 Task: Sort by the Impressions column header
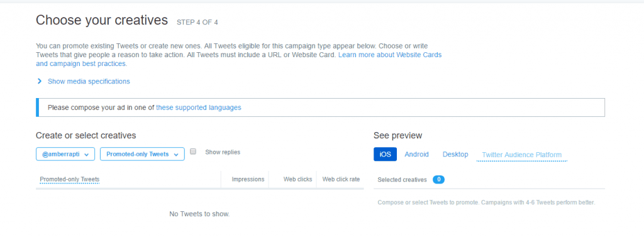click(x=248, y=179)
